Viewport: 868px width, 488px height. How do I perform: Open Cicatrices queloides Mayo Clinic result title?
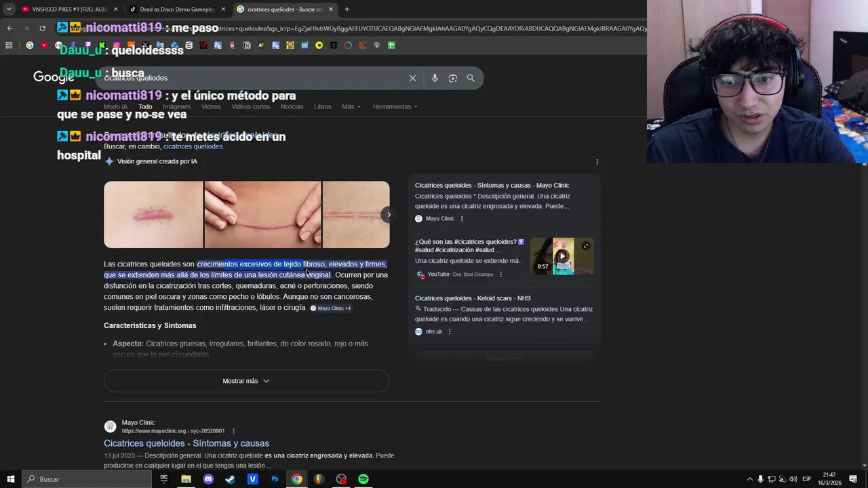click(x=186, y=443)
